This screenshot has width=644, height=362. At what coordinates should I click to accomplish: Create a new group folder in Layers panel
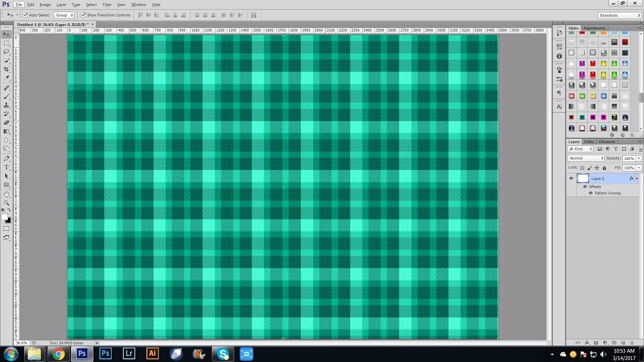point(614,343)
